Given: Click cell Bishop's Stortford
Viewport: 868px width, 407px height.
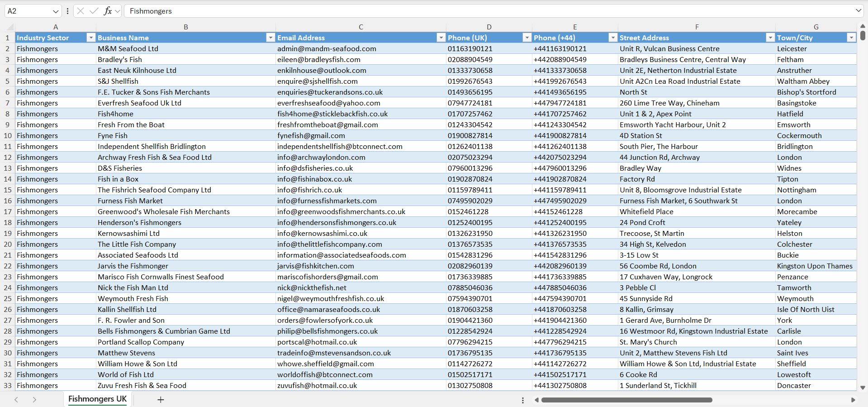Looking at the screenshot, I should point(816,92).
